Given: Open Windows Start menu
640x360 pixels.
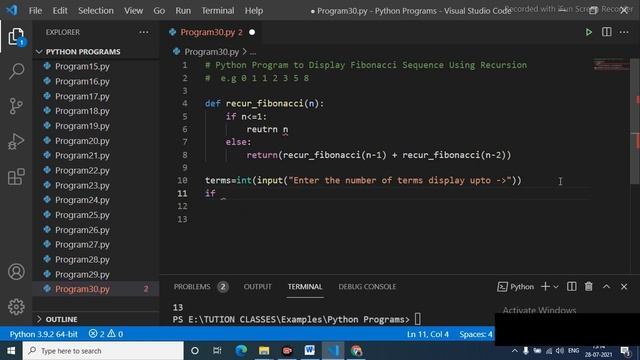Looking at the screenshot, I should [x=11, y=351].
